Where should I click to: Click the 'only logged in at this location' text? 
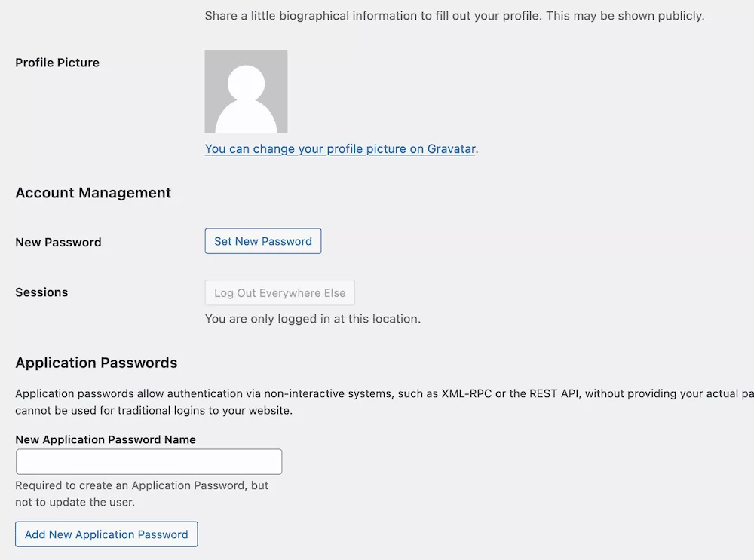coord(313,319)
